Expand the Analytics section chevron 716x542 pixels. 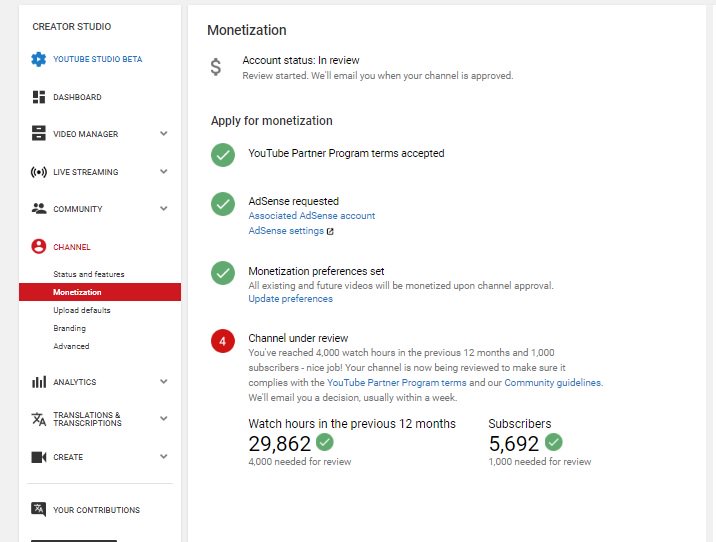click(x=163, y=381)
